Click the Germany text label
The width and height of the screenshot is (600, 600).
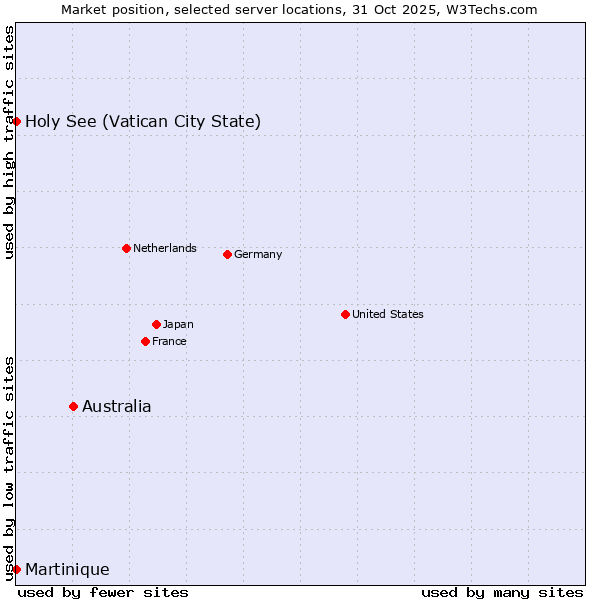pyautogui.click(x=258, y=254)
